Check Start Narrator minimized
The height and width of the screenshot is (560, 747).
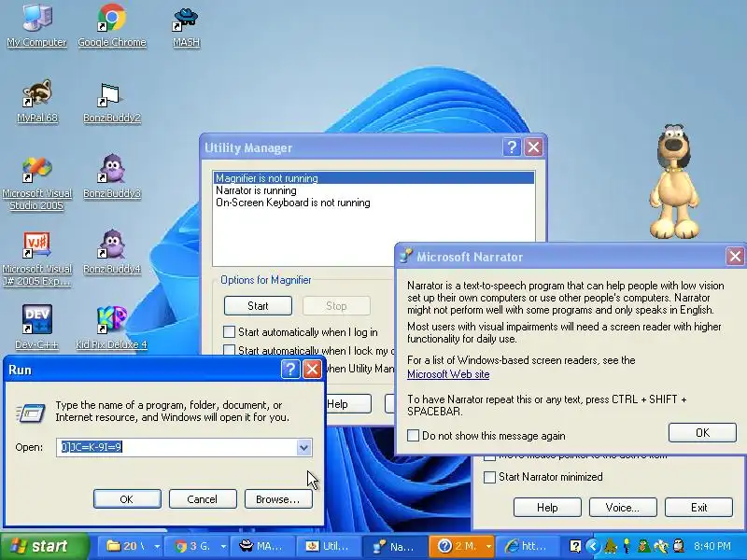click(x=489, y=477)
